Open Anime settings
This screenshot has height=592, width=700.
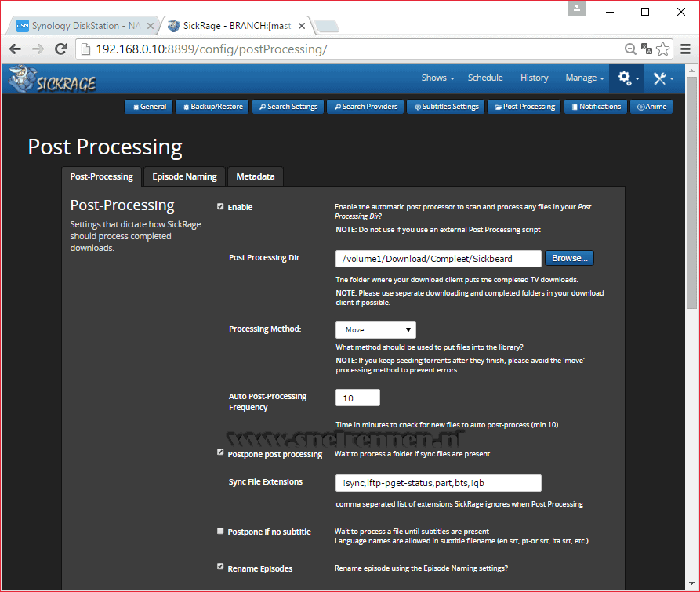point(651,107)
